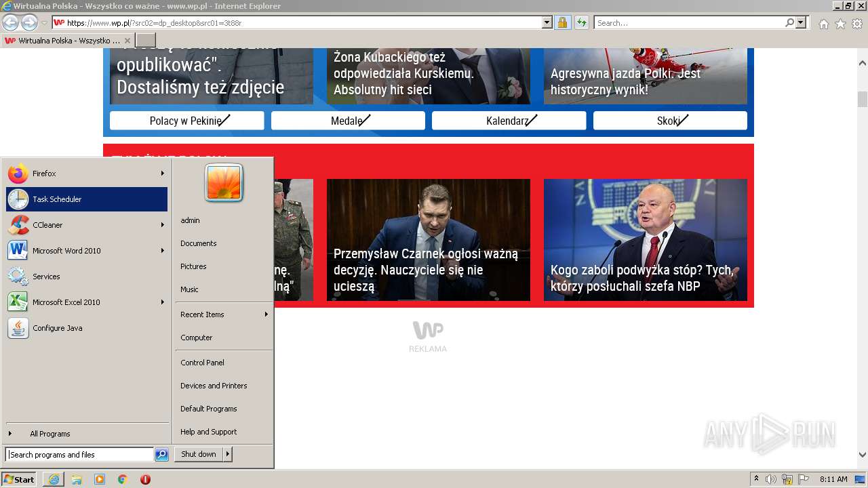
Task: Open the Action Center flag icon
Action: pyautogui.click(x=804, y=479)
